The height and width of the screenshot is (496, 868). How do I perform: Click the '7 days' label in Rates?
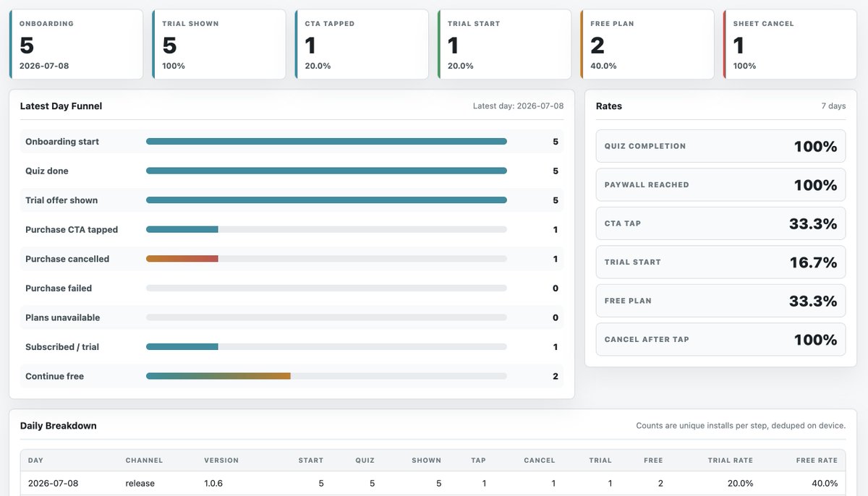coord(833,106)
